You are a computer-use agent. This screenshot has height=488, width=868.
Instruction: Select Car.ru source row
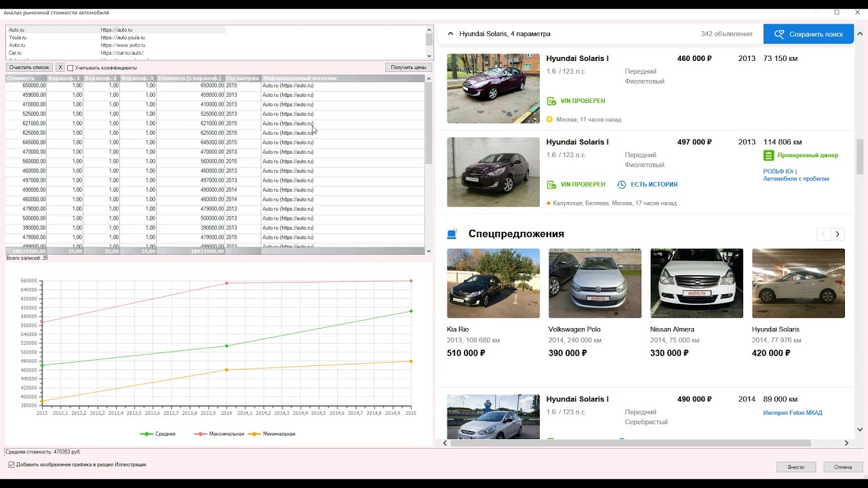[x=115, y=53]
